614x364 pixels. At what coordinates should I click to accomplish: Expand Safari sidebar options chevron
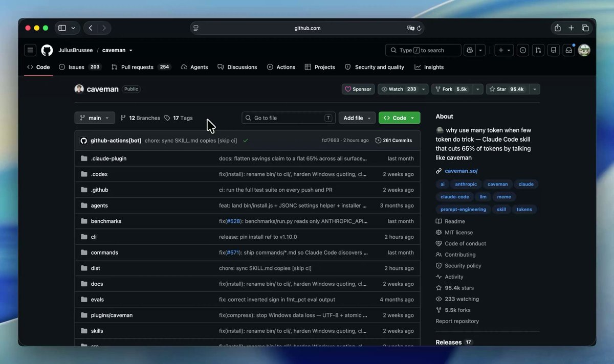click(x=74, y=28)
